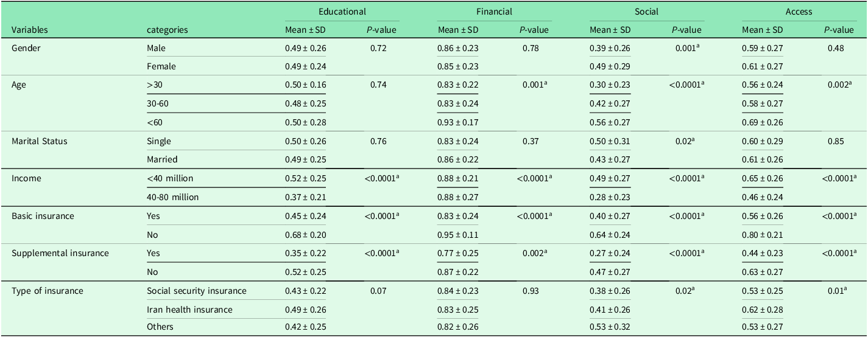
Task: Select the 30-60 age category
Action: tap(158, 103)
